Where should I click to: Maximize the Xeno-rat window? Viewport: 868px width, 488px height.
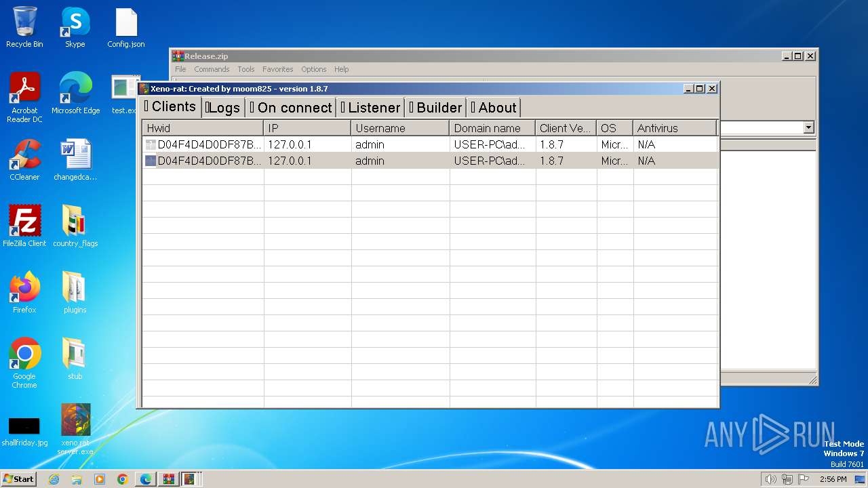point(700,89)
